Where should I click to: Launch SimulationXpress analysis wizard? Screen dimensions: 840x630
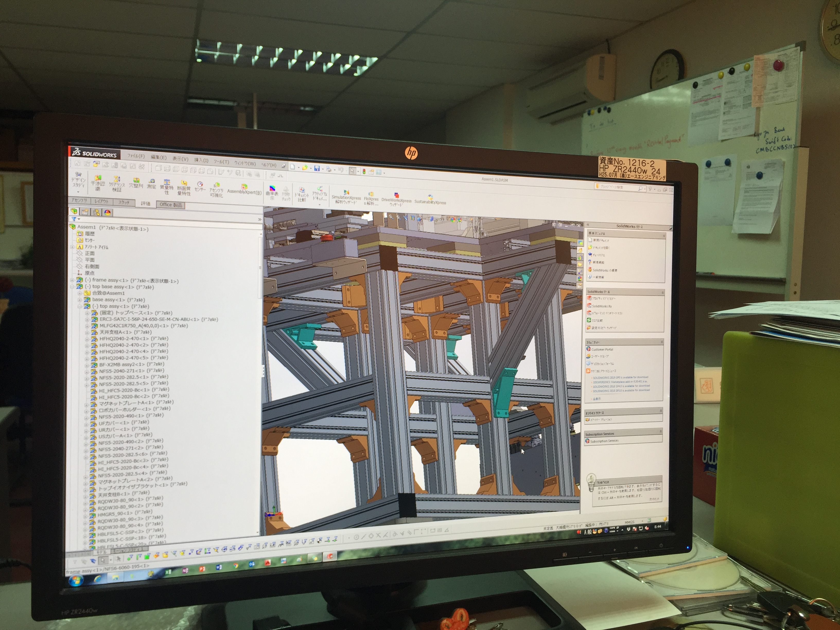tap(346, 197)
